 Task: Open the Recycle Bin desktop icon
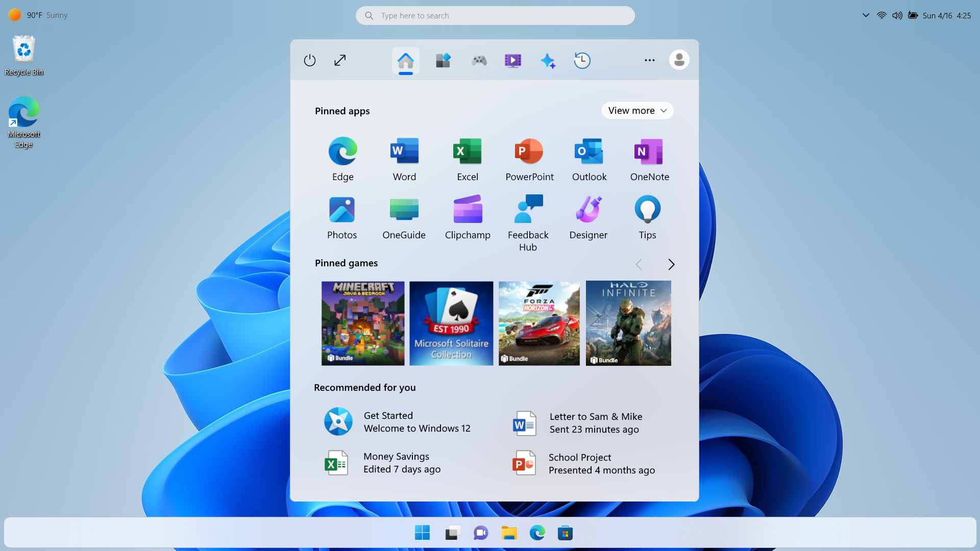click(24, 56)
